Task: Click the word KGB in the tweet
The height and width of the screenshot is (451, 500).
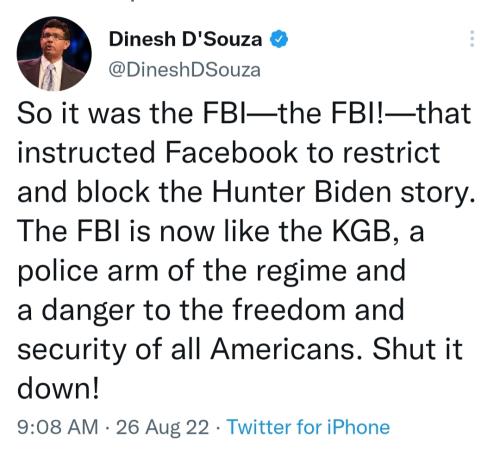Action: click(365, 232)
